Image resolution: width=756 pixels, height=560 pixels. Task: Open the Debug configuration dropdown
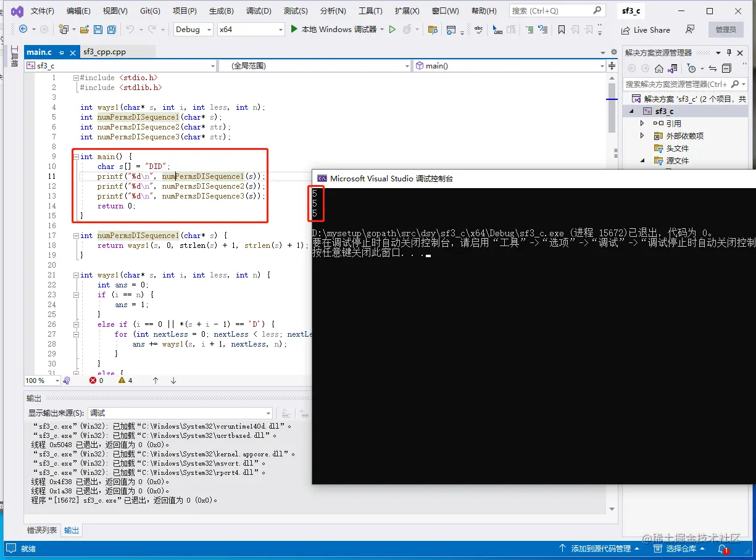(x=193, y=30)
